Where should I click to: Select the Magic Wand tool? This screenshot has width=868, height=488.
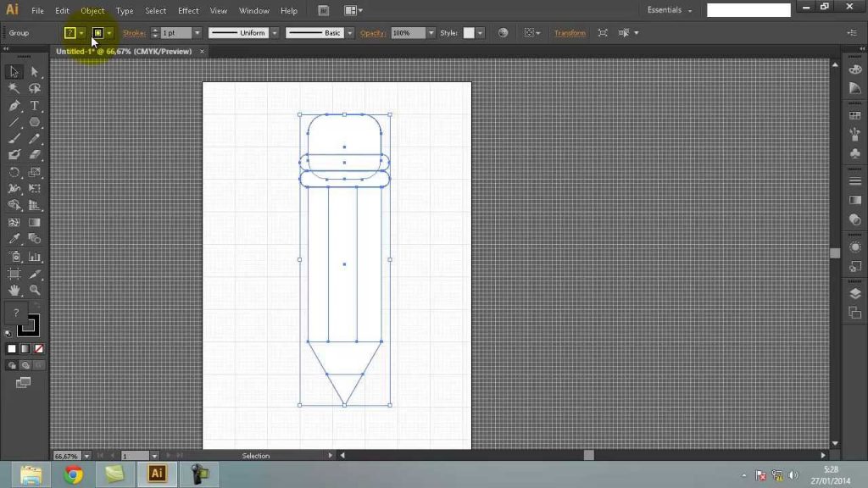[14, 88]
